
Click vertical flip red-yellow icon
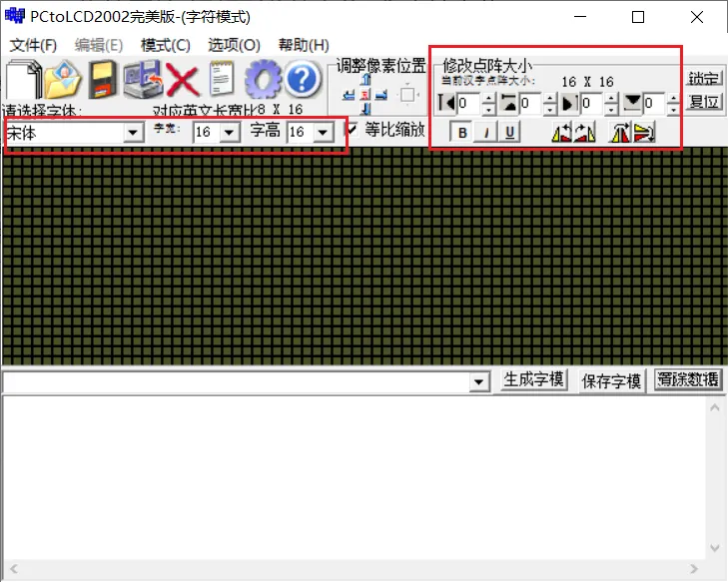tap(644, 133)
